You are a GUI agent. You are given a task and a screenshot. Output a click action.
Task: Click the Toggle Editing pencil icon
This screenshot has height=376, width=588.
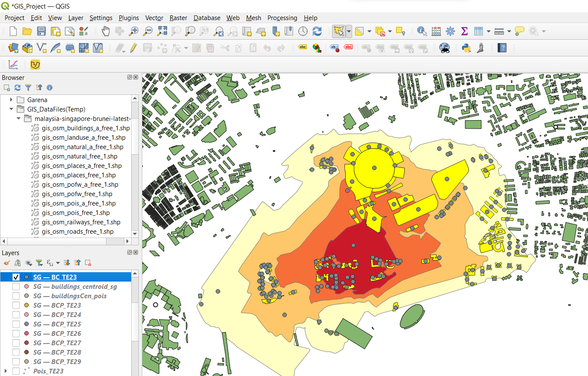pyautogui.click(x=133, y=48)
